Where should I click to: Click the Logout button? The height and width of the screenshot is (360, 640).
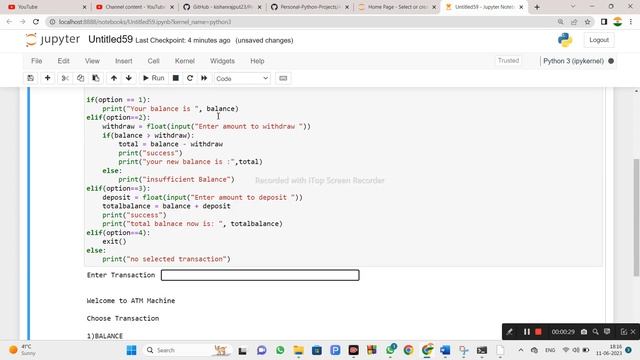coord(599,40)
